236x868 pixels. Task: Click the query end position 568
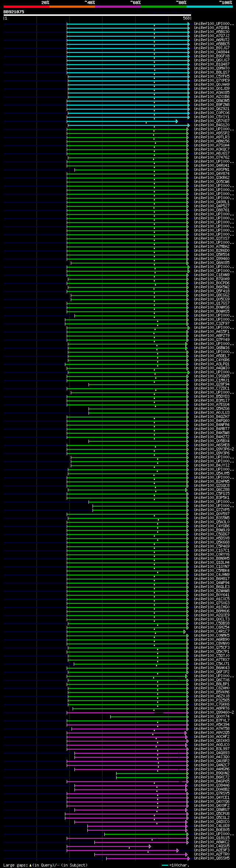(x=186, y=18)
